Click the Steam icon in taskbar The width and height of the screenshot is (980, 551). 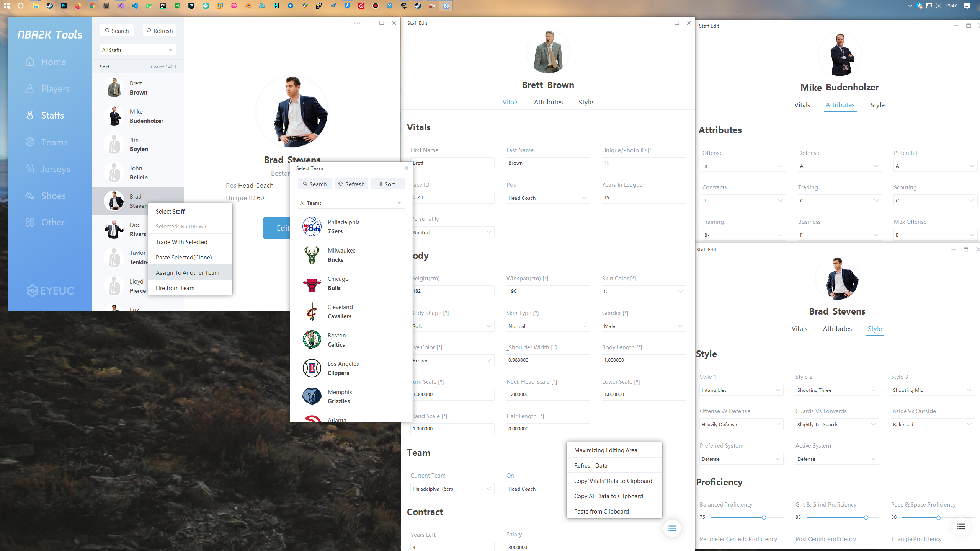click(x=50, y=6)
